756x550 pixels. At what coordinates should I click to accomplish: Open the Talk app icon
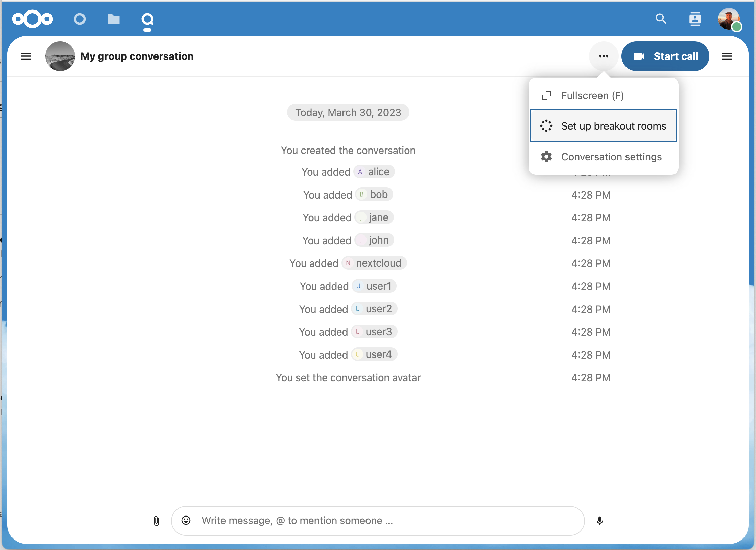[x=147, y=20]
